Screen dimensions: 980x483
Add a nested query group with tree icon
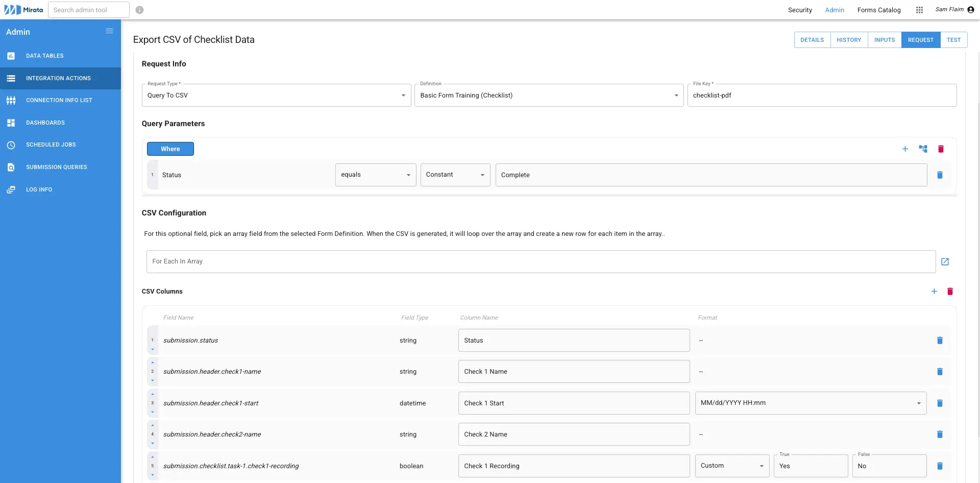pos(923,149)
